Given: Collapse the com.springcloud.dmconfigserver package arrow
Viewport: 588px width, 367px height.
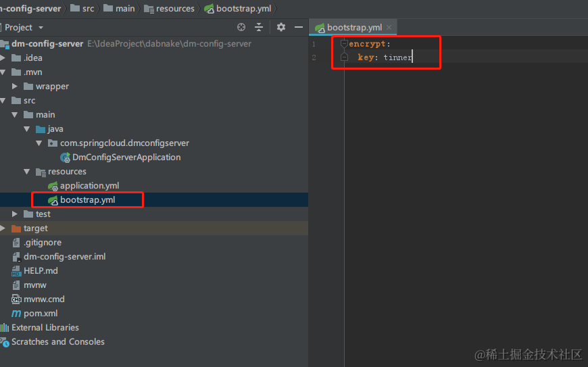Looking at the screenshot, I should pos(39,143).
